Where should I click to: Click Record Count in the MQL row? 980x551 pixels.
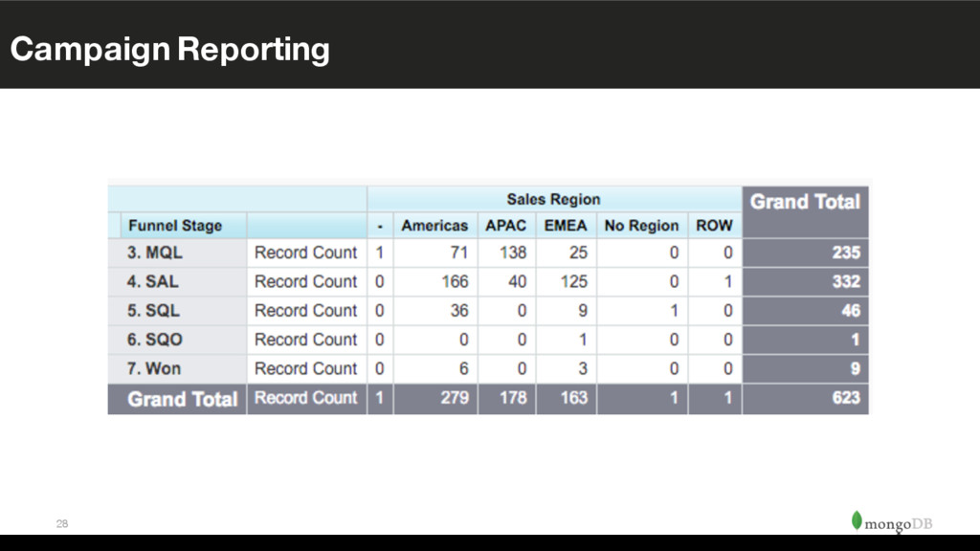coord(305,253)
